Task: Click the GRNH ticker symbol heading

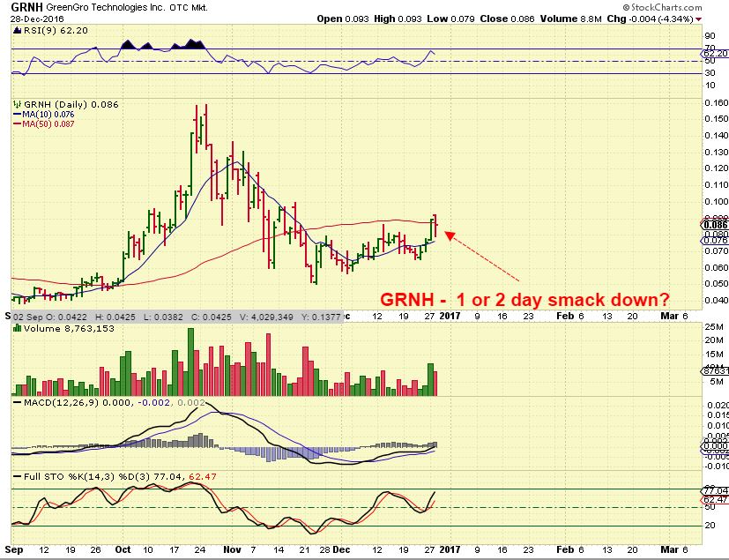Action: (x=27, y=7)
